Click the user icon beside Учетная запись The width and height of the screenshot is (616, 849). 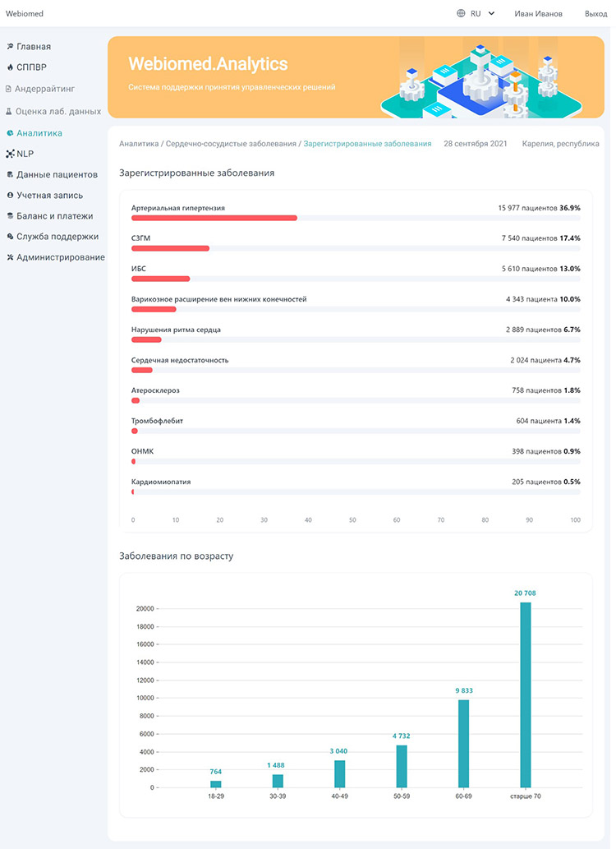point(10,195)
